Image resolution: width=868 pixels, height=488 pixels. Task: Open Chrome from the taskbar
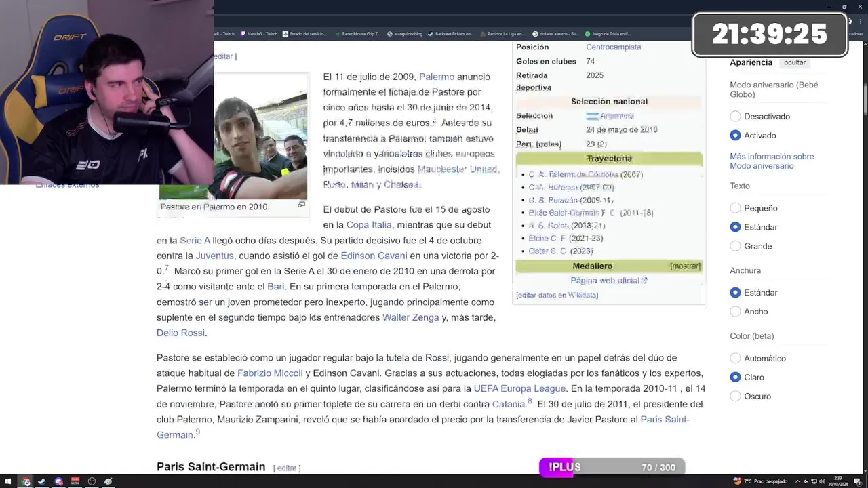[x=26, y=482]
